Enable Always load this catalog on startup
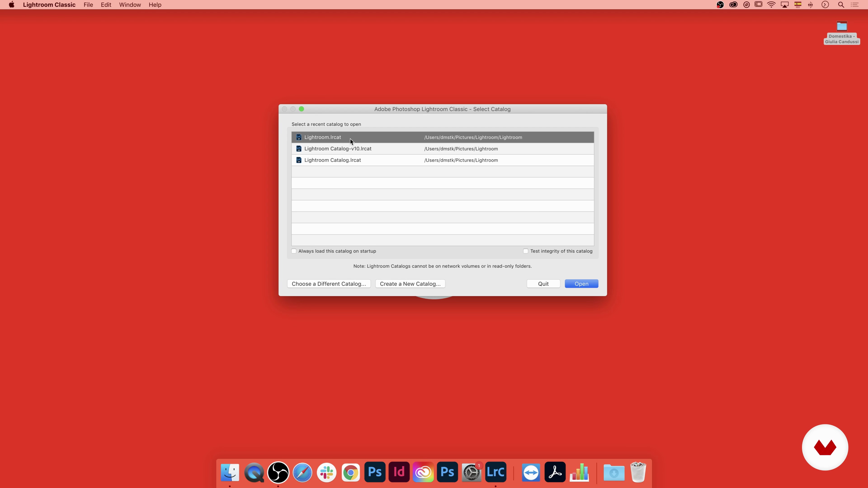This screenshot has width=868, height=488. 294,251
